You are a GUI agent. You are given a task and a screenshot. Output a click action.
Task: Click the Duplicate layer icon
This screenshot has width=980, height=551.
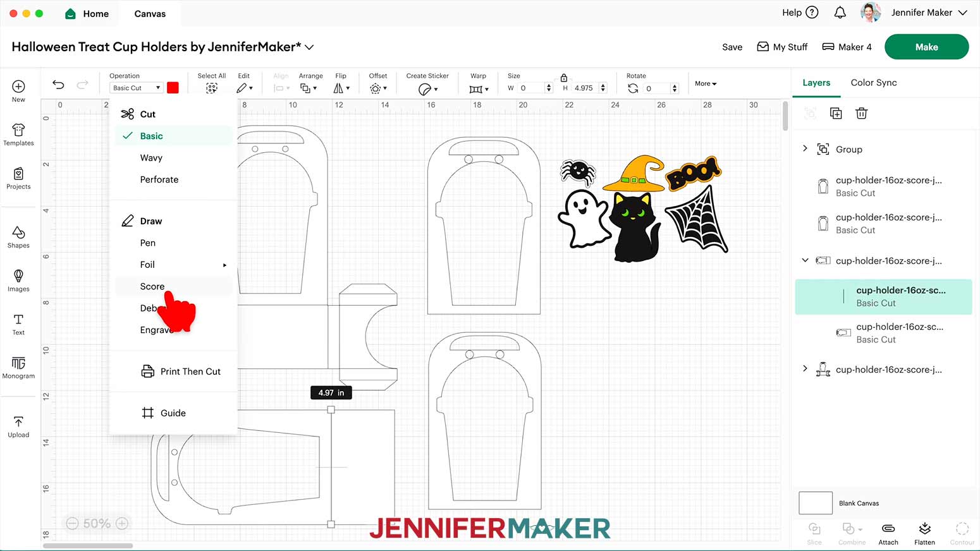(x=836, y=113)
